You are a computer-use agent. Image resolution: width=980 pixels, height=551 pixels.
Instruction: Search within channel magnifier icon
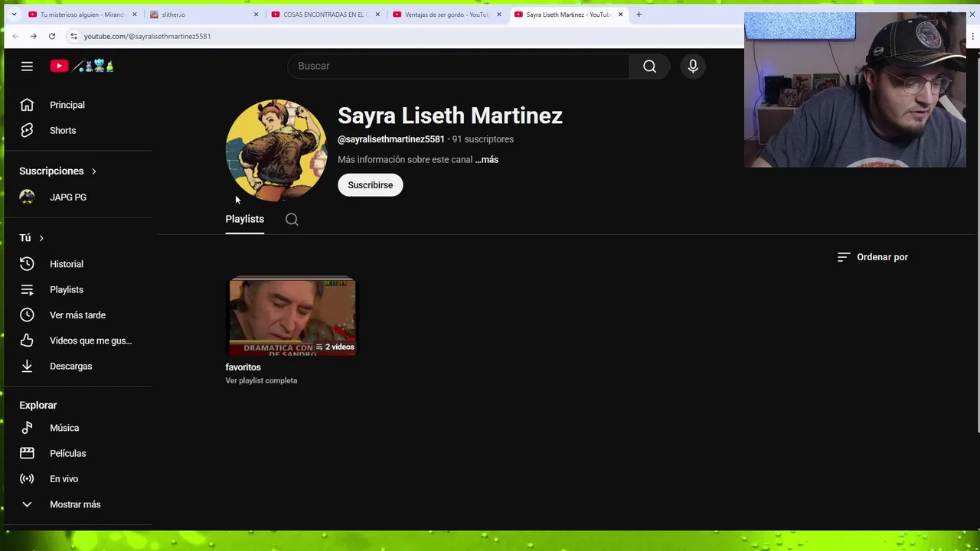click(292, 220)
